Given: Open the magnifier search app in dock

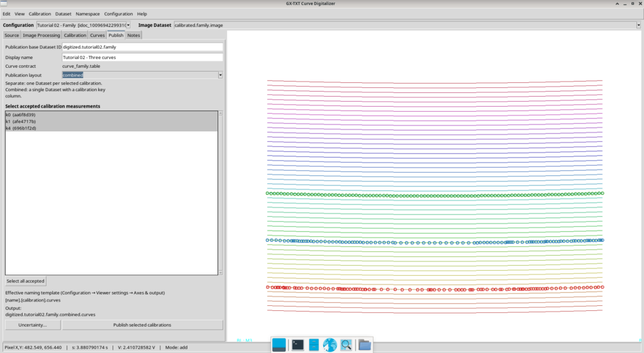Looking at the screenshot, I should tap(346, 345).
